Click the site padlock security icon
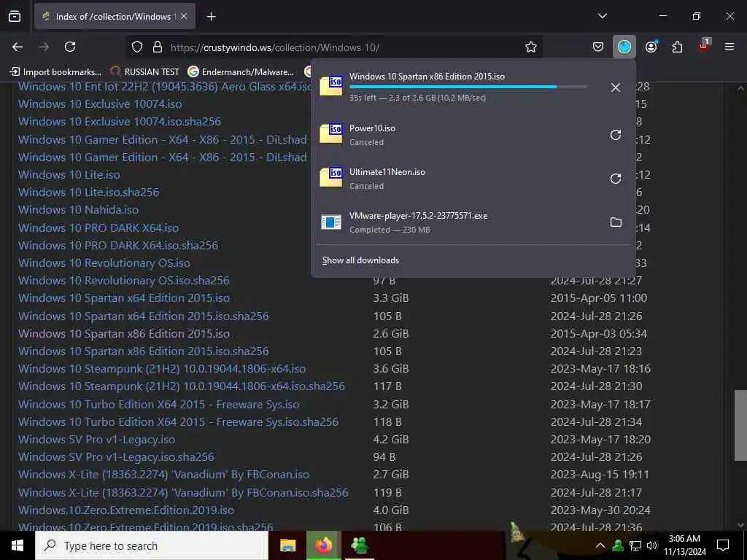The image size is (747, 560). click(x=158, y=47)
